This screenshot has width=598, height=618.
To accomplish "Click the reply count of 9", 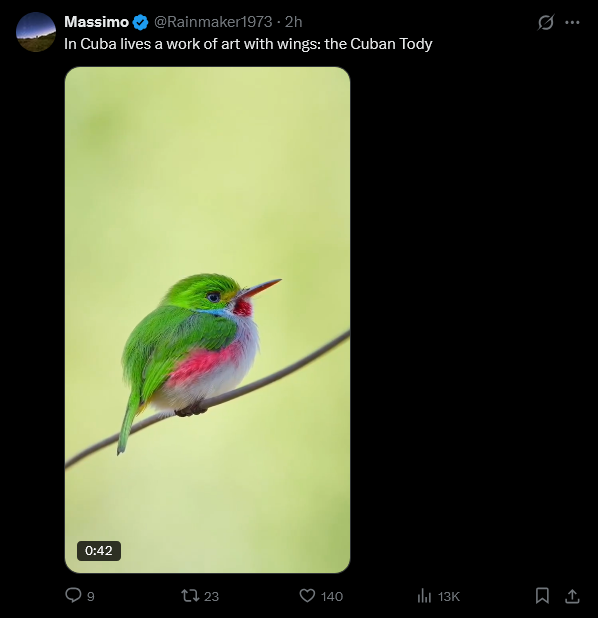I will pos(91,597).
